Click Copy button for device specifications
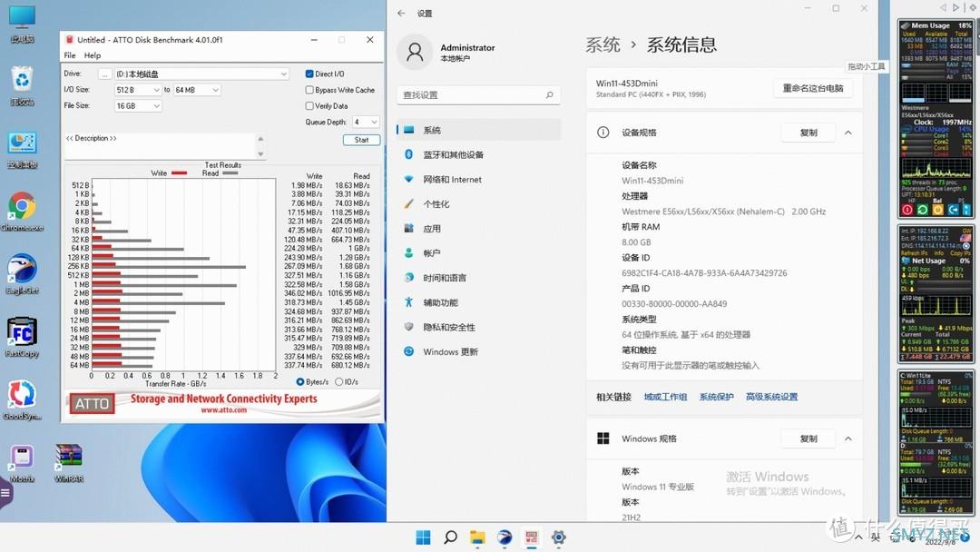The image size is (980, 552). pos(808,133)
